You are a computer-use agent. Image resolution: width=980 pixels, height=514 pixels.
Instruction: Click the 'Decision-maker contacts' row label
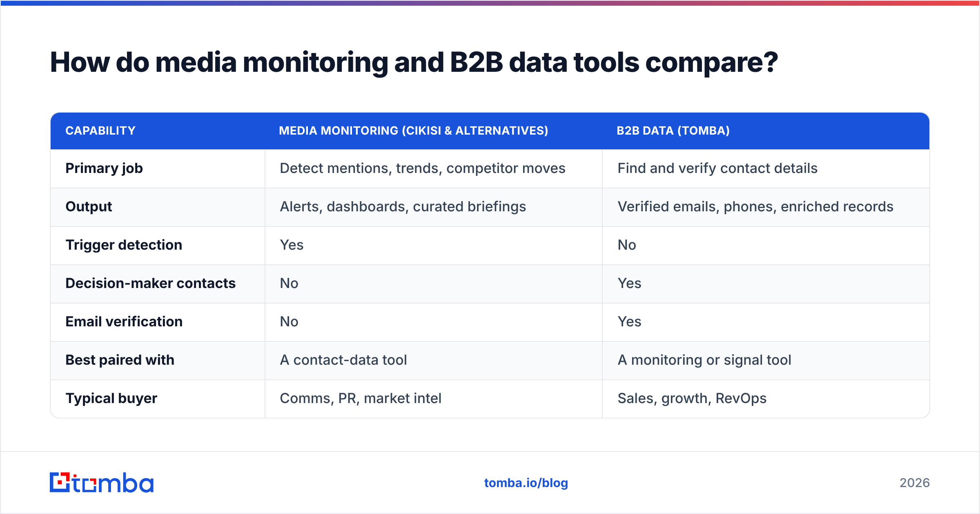pyautogui.click(x=151, y=284)
